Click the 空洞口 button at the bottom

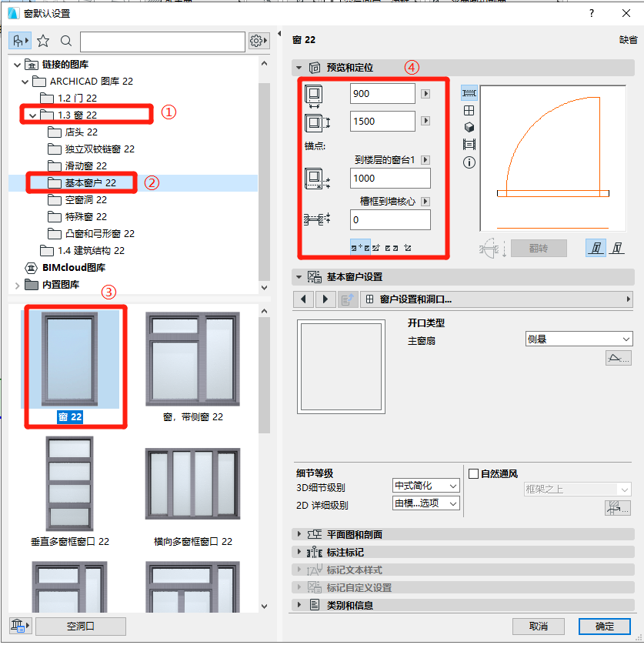click(80, 626)
